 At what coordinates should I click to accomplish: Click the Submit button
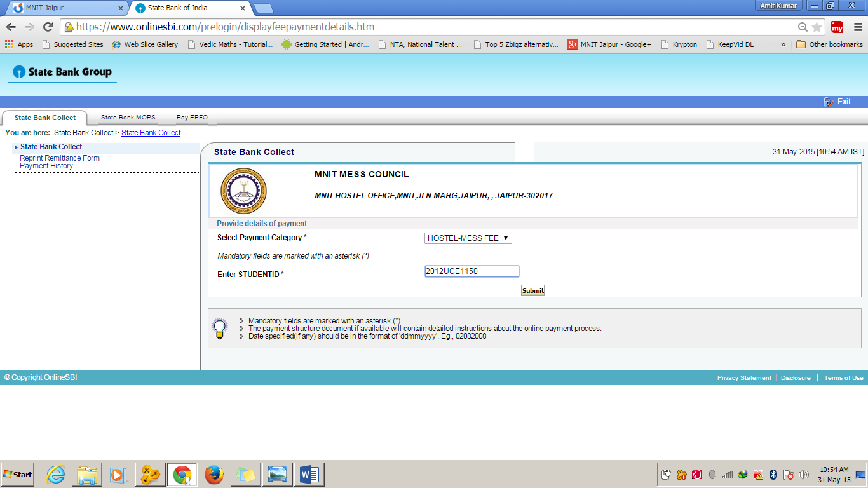[x=532, y=290]
